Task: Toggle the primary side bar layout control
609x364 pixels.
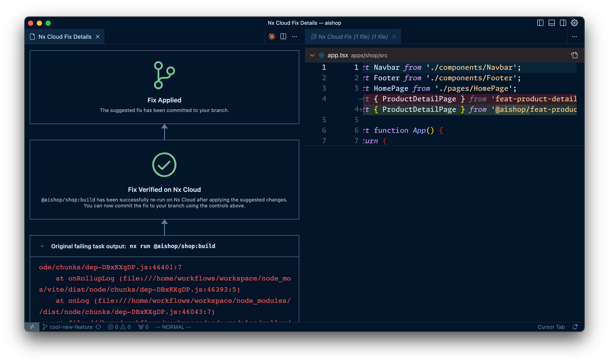Action: click(x=540, y=23)
